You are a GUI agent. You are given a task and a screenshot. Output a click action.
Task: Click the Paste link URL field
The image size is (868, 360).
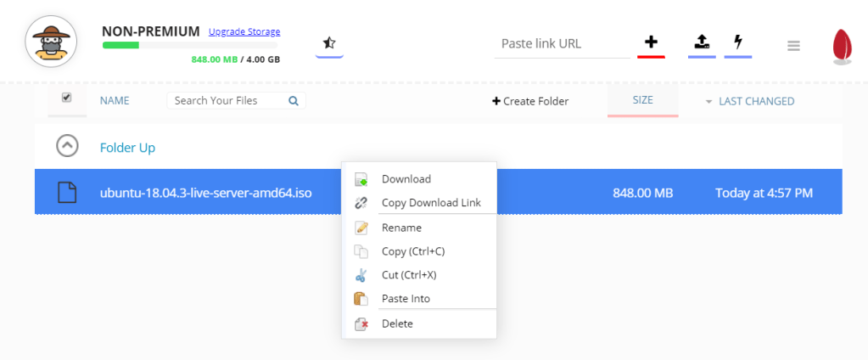point(562,43)
